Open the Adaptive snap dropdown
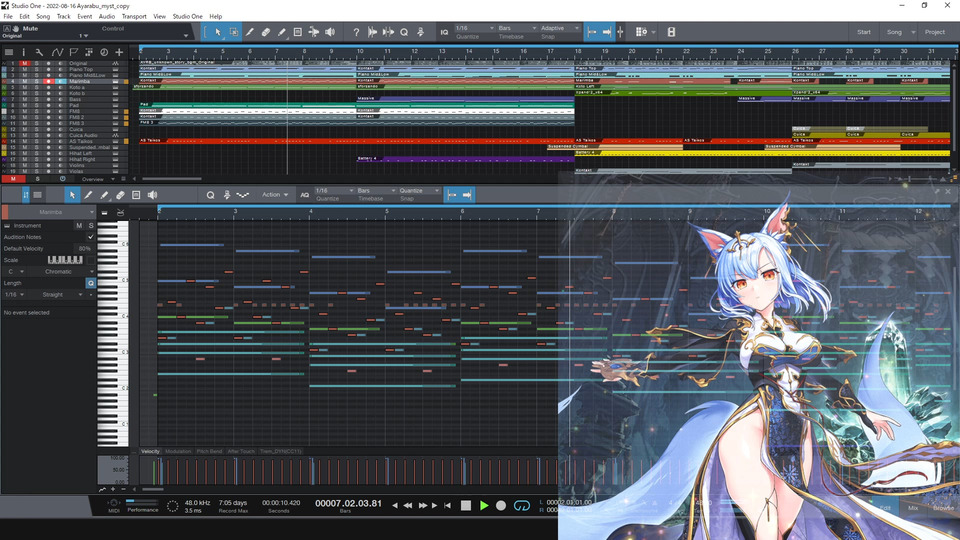 [560, 28]
